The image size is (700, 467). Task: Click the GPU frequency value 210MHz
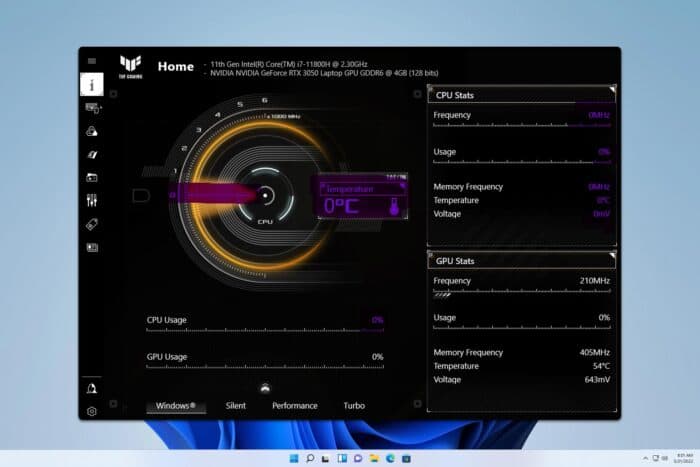pyautogui.click(x=595, y=281)
